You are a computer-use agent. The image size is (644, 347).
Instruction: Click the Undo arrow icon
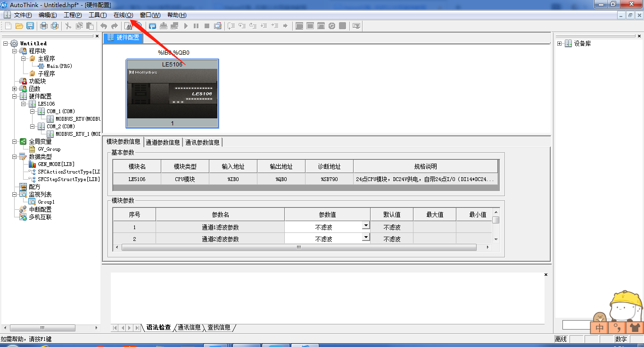click(104, 26)
